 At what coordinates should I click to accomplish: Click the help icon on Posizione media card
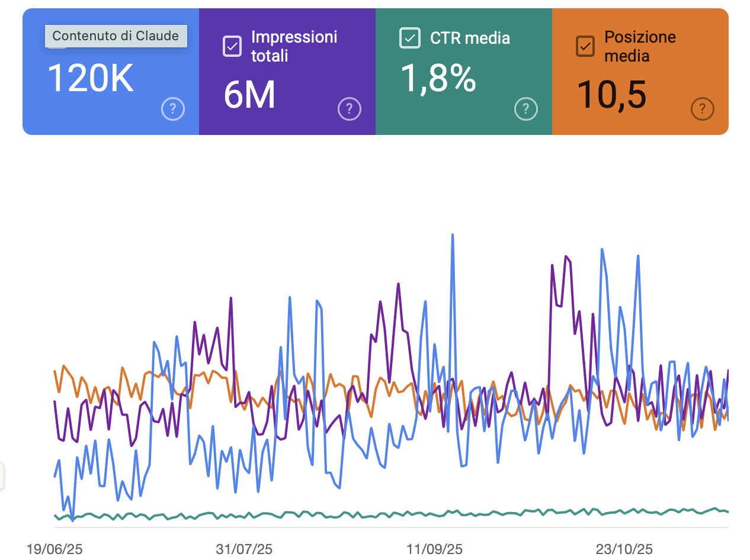(x=702, y=109)
